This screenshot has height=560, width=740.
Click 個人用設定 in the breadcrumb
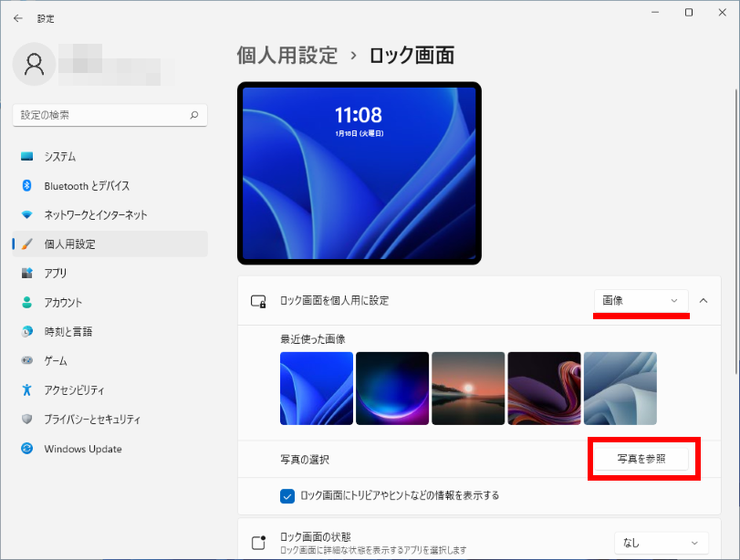click(287, 56)
